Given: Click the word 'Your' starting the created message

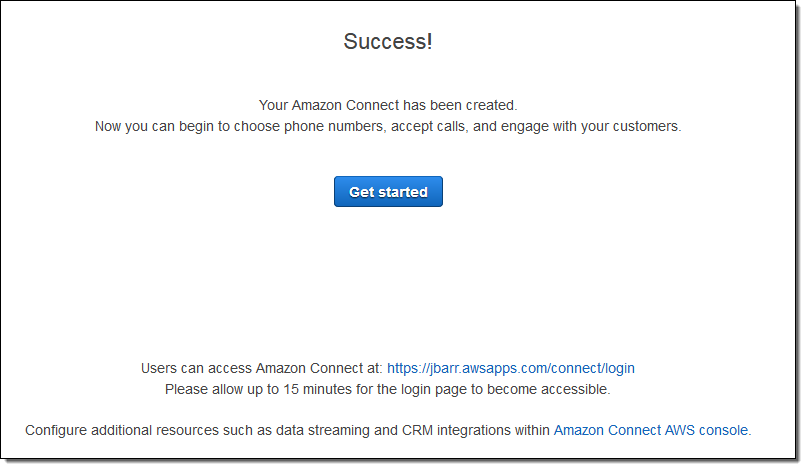Looking at the screenshot, I should click(x=274, y=105).
